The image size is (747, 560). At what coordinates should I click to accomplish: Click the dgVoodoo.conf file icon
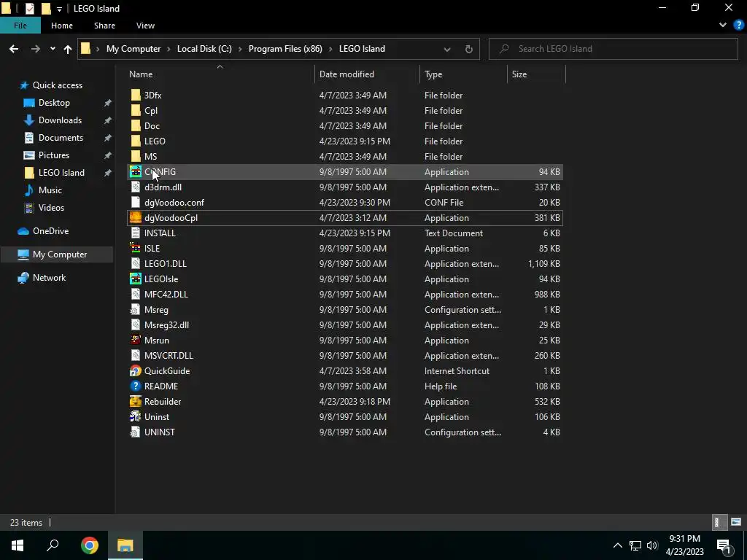[136, 203]
